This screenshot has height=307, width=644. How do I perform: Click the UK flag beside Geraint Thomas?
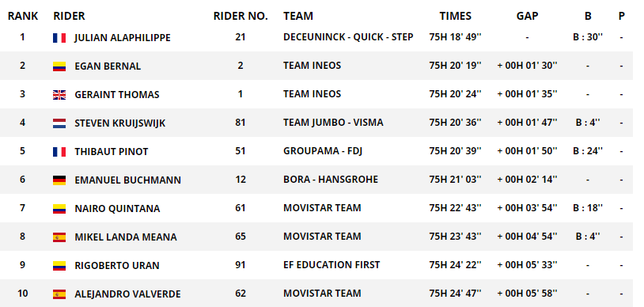(x=59, y=95)
